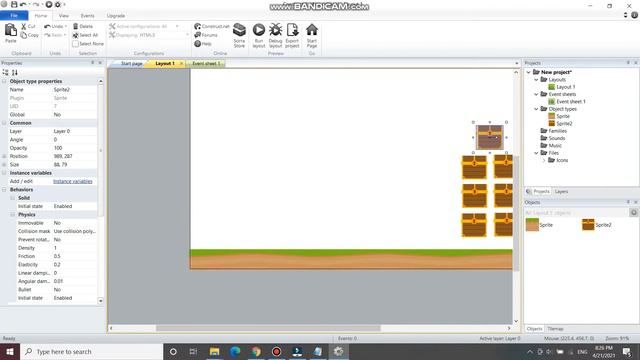Image resolution: width=640 pixels, height=360 pixels.
Task: Switch to the Event sheet 1 tab
Action: pos(206,63)
